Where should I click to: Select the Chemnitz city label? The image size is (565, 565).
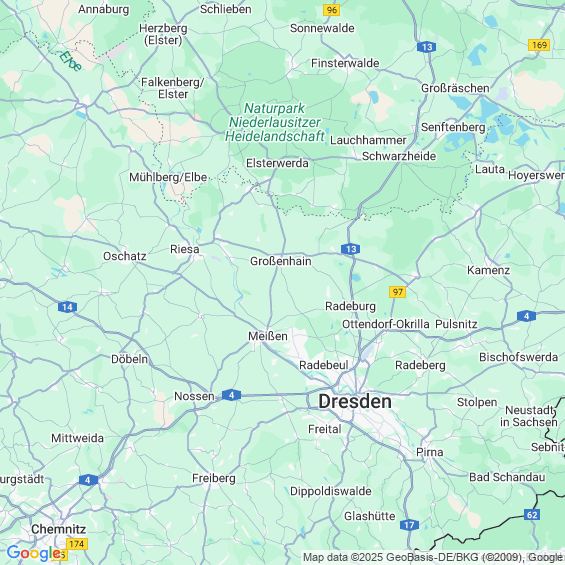58,529
